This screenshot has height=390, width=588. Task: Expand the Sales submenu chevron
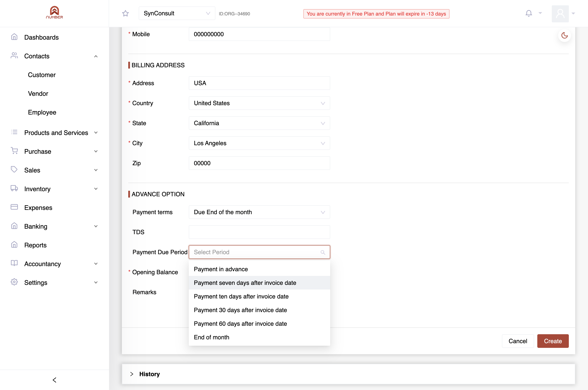tap(96, 170)
